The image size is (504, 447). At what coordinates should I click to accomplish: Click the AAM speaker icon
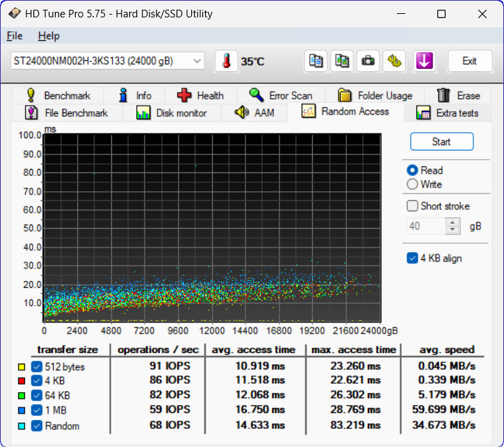coord(242,113)
